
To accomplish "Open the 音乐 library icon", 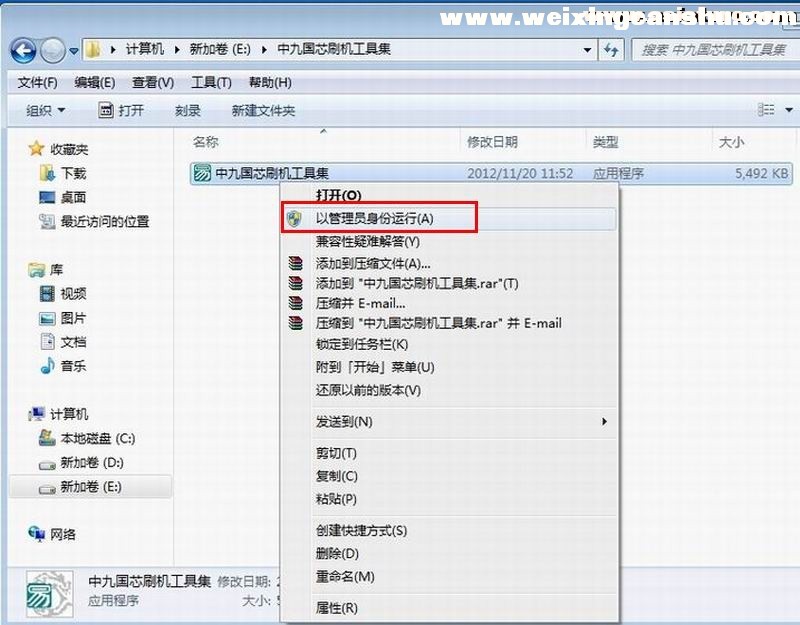I will point(47,366).
